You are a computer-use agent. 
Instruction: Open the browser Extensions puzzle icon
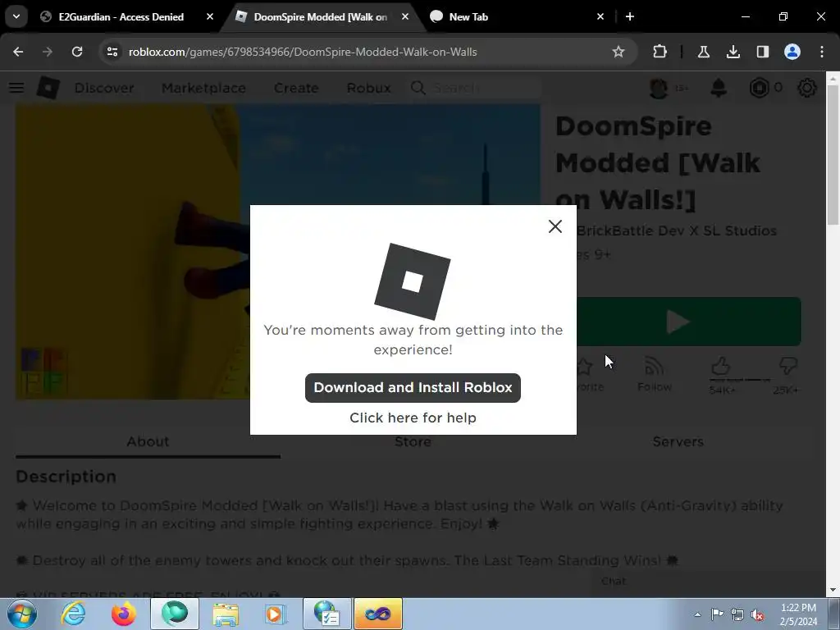660,52
